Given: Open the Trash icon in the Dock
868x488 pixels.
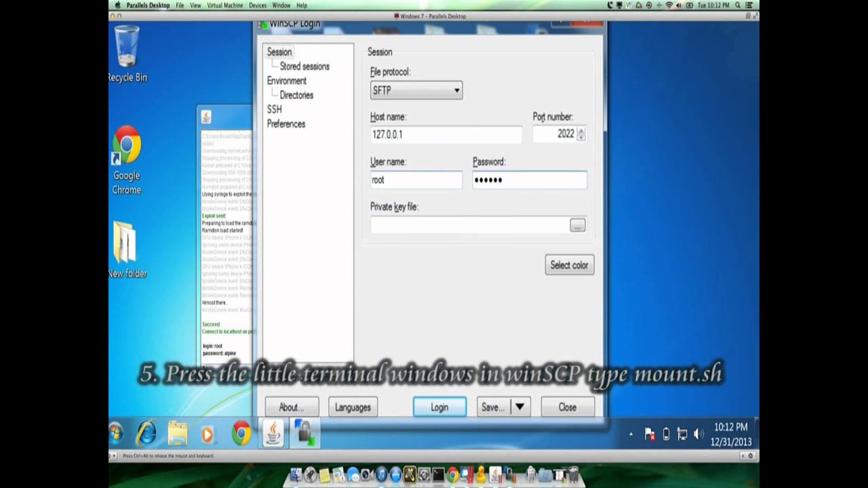Looking at the screenshot, I should pos(574,474).
